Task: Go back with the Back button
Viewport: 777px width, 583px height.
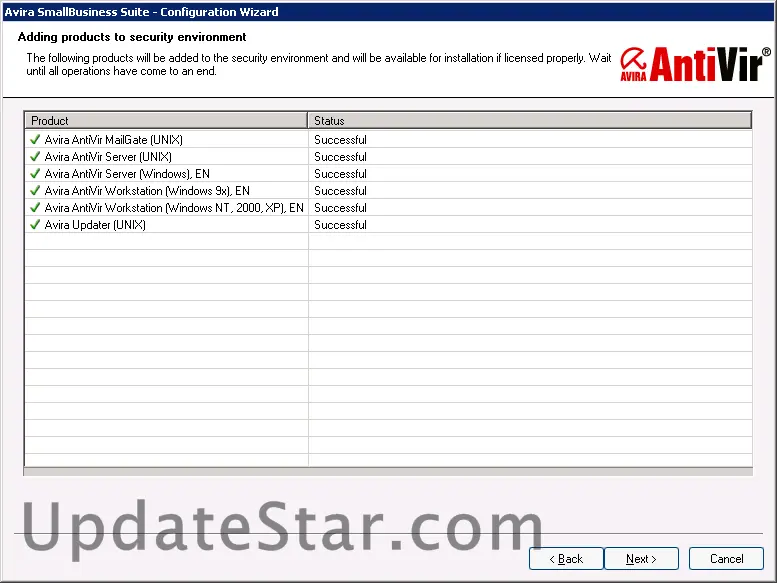Action: click(x=566, y=559)
